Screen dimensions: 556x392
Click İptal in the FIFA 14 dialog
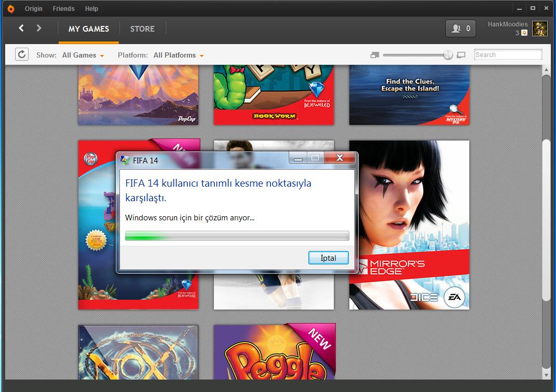(328, 258)
